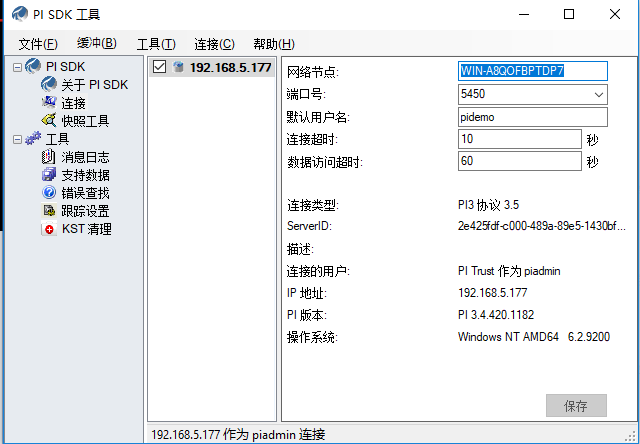
Task: Select the 消息日志 tree label
Action: (85, 157)
